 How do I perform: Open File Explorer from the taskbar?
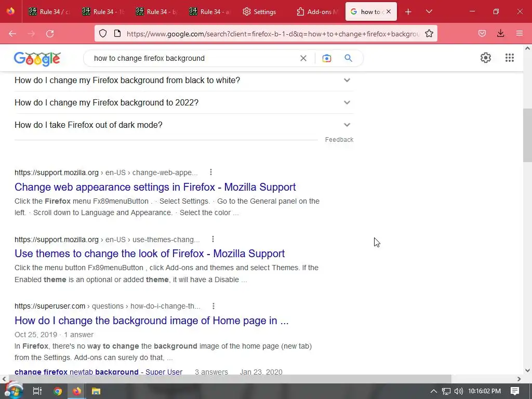[96, 391]
